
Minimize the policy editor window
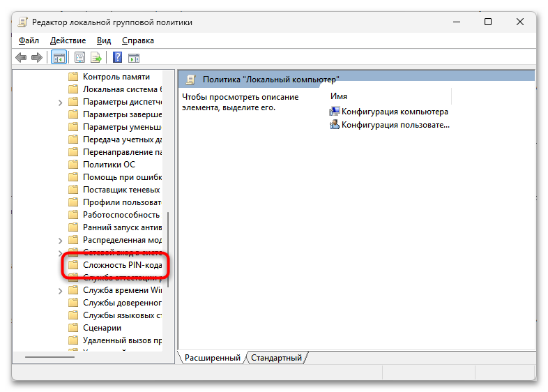[457, 22]
